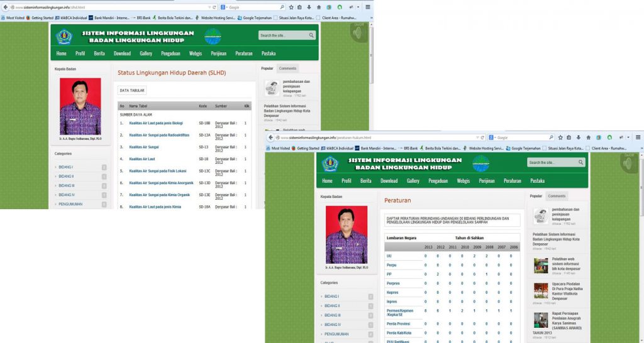This screenshot has width=644, height=343.
Task: Click the Google search magnifier in Peraturan window
Action: (551, 138)
